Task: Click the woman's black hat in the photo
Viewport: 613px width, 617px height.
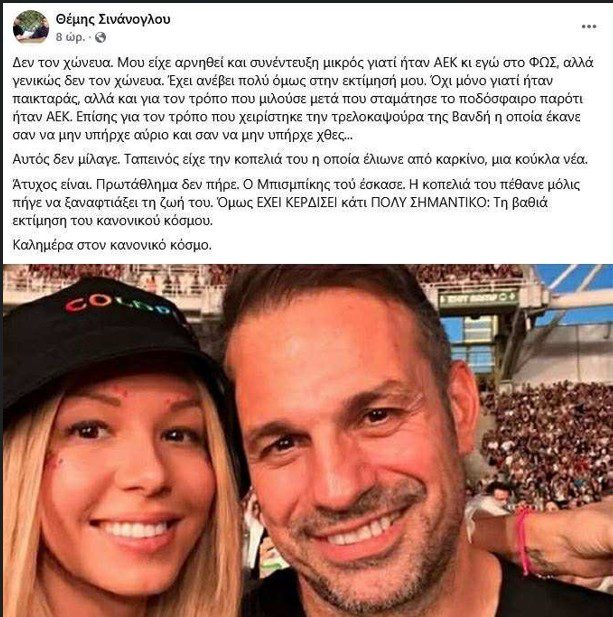Action: click(110, 330)
